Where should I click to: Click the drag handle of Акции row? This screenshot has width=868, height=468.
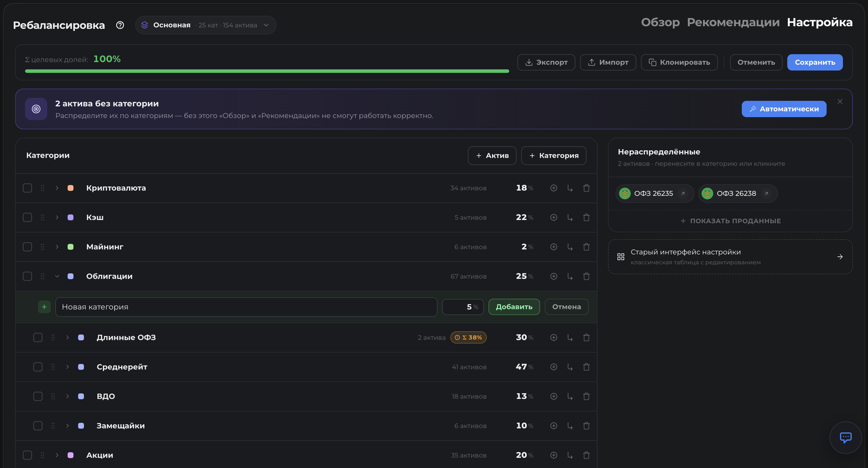click(43, 455)
